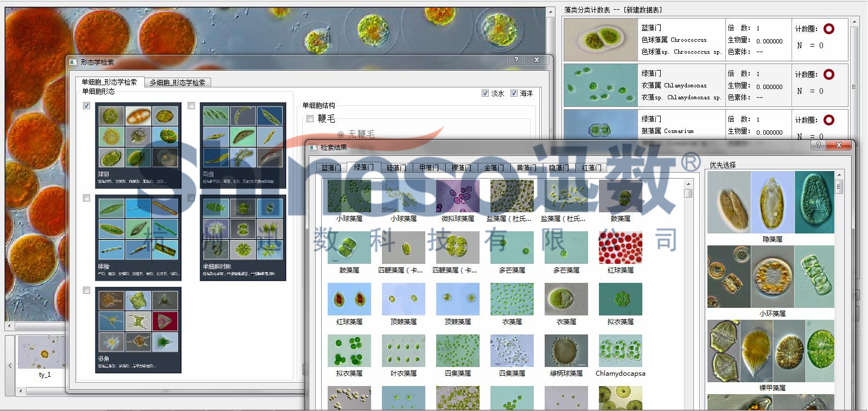Toggle the 海洋 checkbox

(514, 93)
